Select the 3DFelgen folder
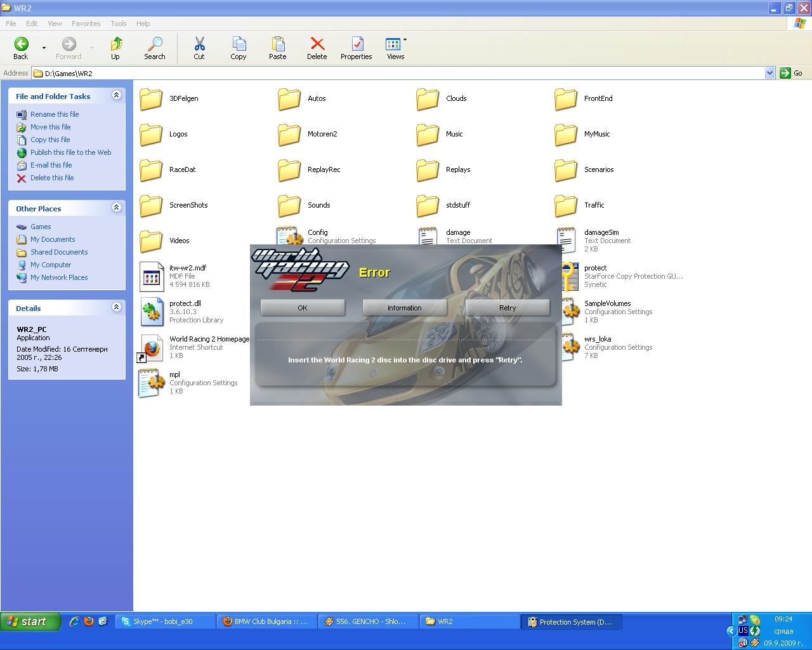Image resolution: width=812 pixels, height=650 pixels. (169, 99)
